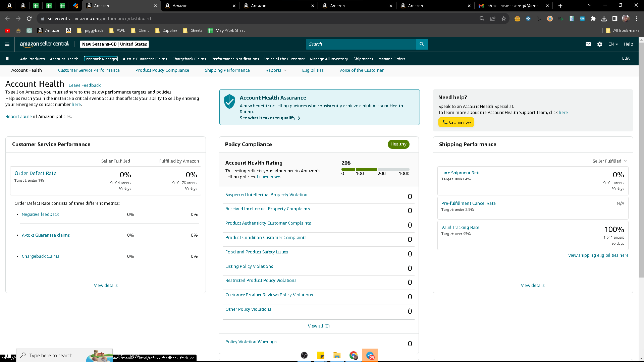Open Chrome three-dot menu

click(636, 19)
